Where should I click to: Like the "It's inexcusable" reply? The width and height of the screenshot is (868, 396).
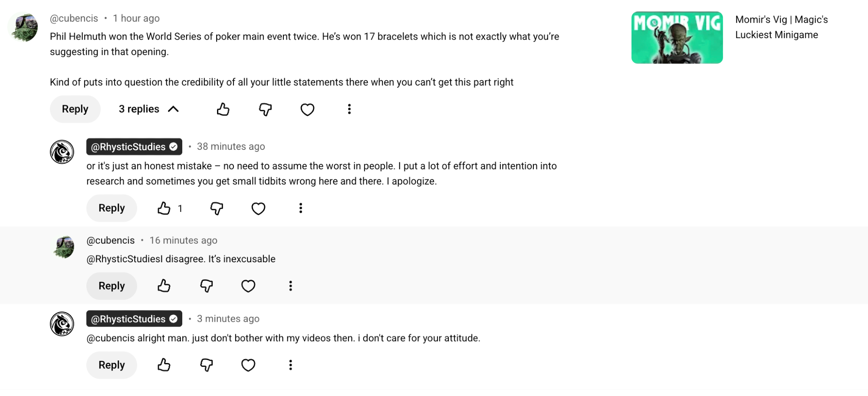click(164, 286)
